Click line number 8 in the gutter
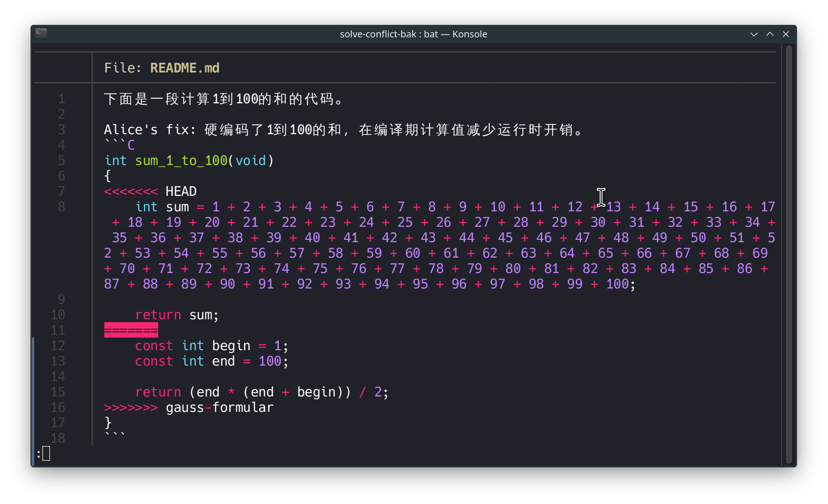828x504 pixels. [61, 207]
